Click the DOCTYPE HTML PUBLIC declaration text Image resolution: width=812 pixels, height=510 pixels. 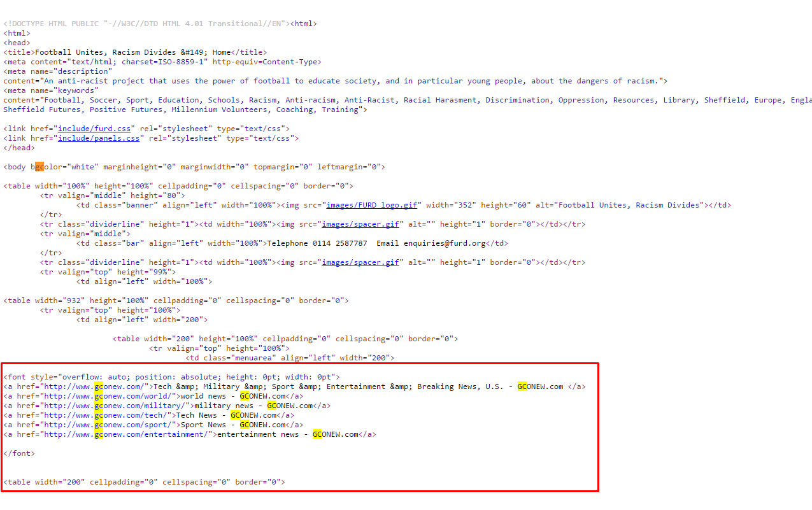pos(146,24)
